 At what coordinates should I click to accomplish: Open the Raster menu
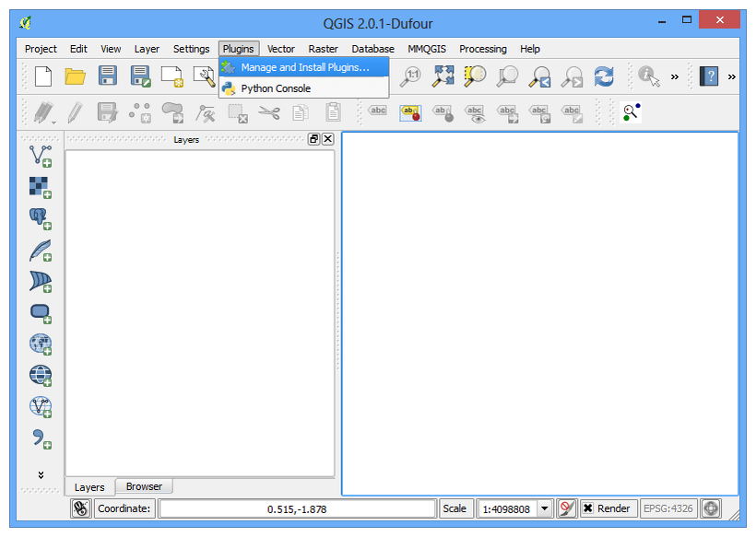323,49
